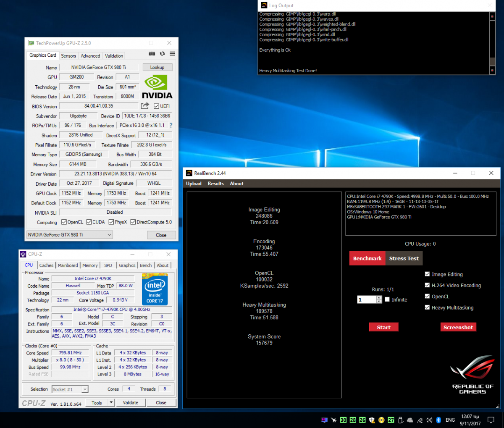Open the Action Center notification icon
This screenshot has height=428, width=504.
(491, 420)
